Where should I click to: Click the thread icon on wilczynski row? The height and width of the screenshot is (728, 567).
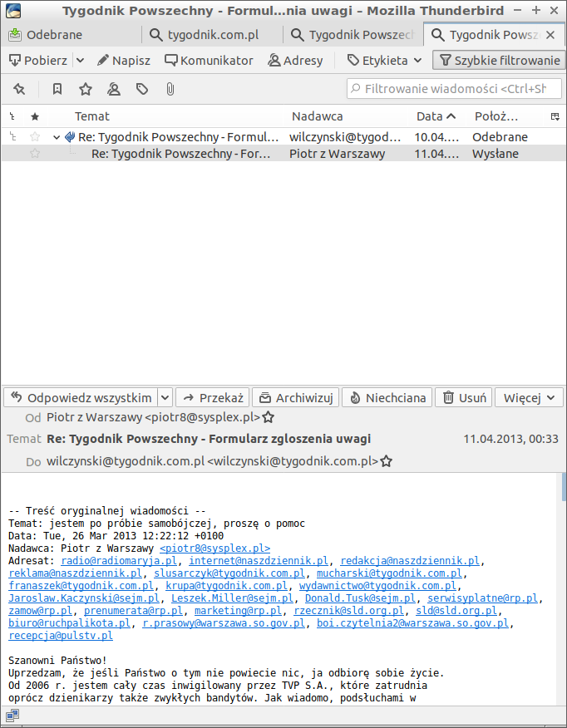point(13,136)
